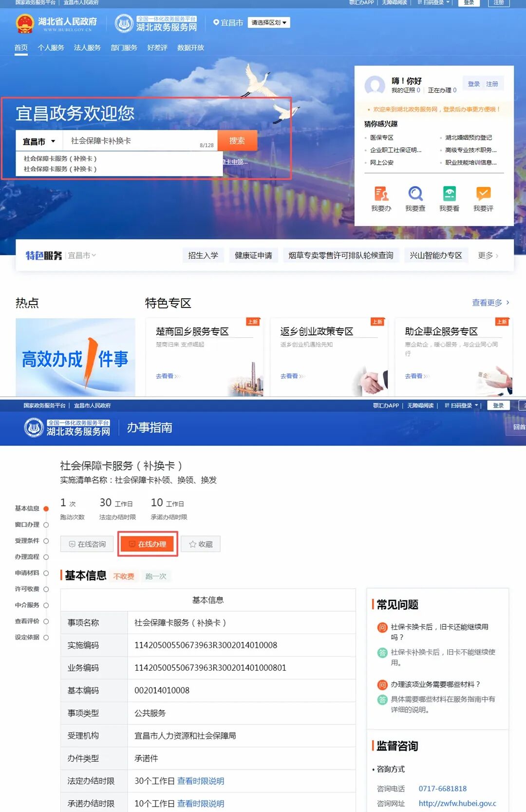Expand the 宜昌市 search region dropdown
This screenshot has height=812, width=526.
click(39, 141)
